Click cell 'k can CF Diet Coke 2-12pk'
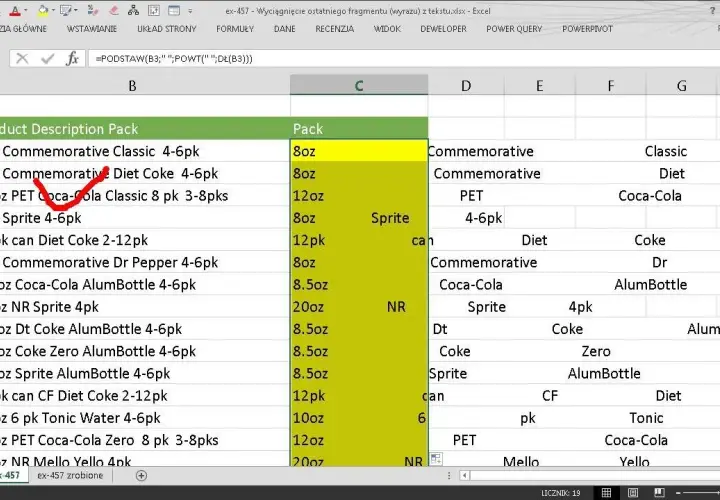720x500 pixels. tap(145, 396)
